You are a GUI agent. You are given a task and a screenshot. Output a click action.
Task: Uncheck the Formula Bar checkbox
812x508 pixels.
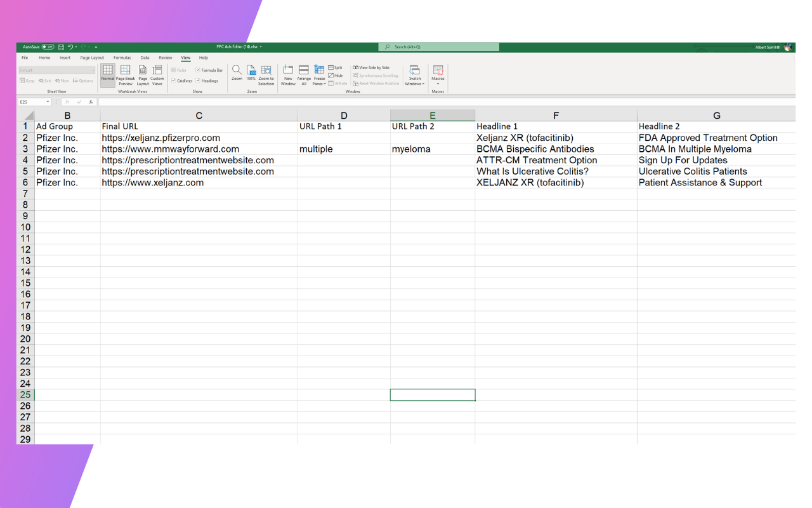198,70
